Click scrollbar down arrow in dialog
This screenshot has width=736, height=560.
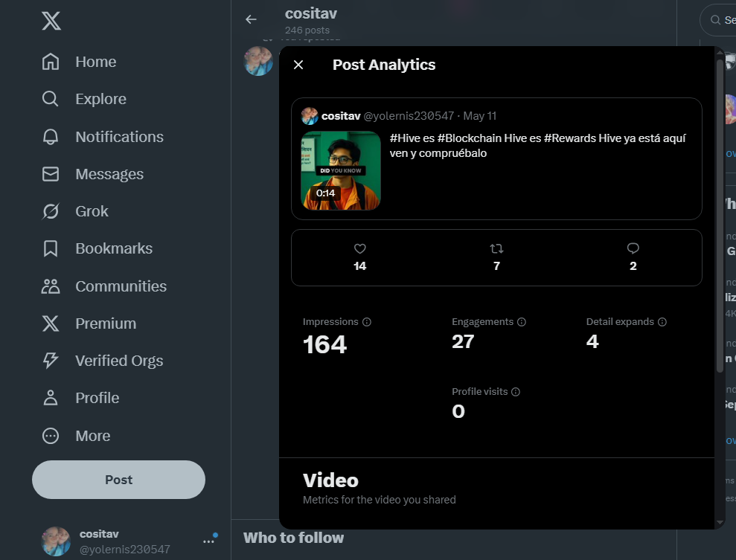720,523
